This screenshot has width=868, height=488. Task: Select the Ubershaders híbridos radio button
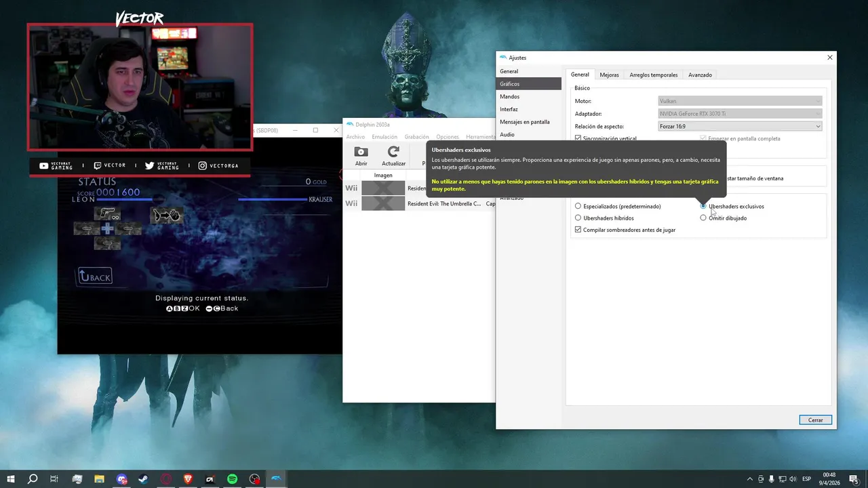pos(578,218)
